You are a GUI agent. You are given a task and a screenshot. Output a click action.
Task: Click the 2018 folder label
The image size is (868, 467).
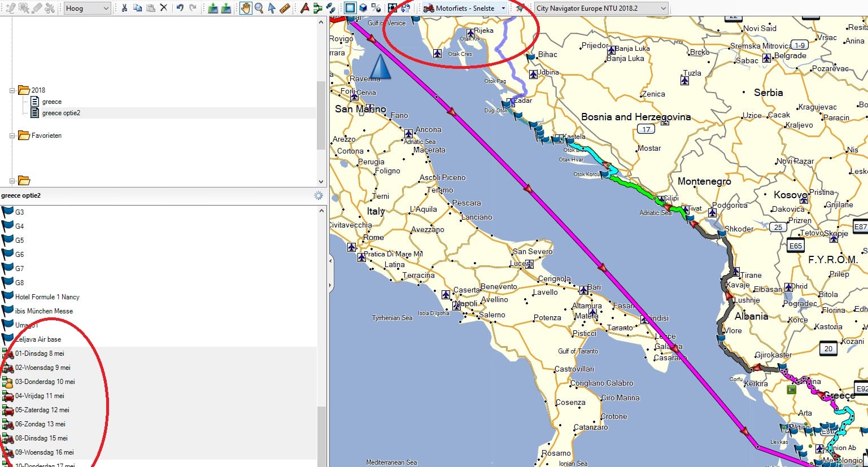pyautogui.click(x=38, y=90)
